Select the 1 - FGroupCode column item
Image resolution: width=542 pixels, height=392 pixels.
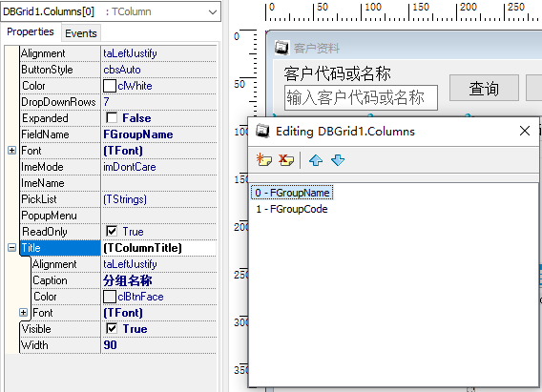tap(292, 209)
